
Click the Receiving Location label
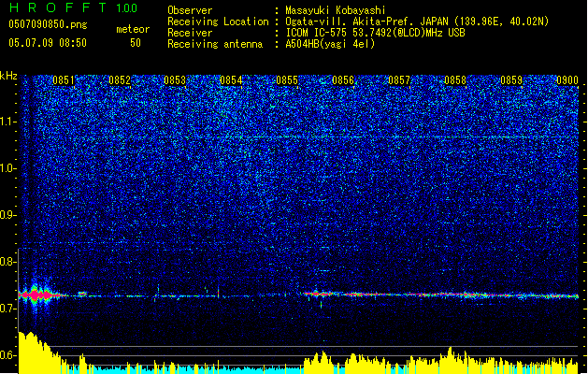pyautogui.click(x=218, y=22)
